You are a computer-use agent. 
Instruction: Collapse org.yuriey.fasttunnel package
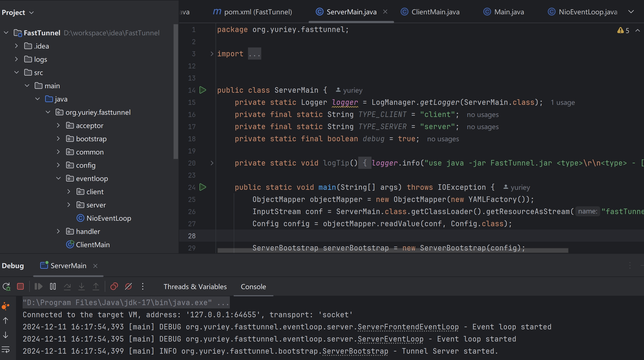pos(48,112)
